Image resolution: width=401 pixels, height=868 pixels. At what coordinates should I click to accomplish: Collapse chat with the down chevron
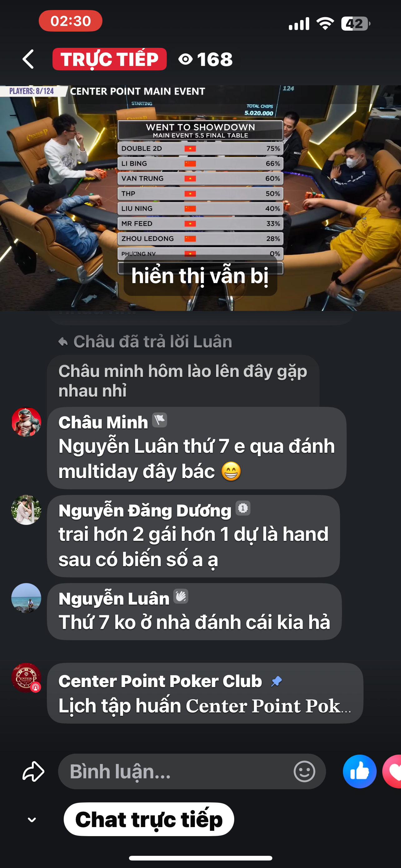coord(32,820)
